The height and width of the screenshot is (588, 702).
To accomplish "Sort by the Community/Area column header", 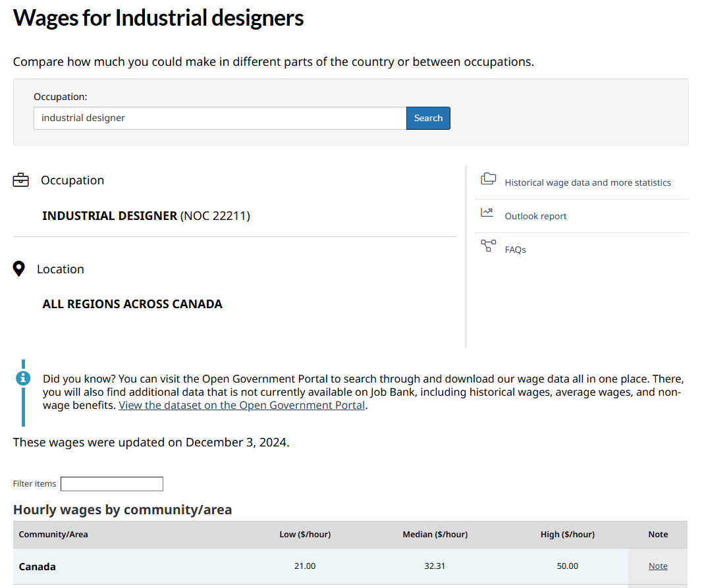I will point(53,535).
